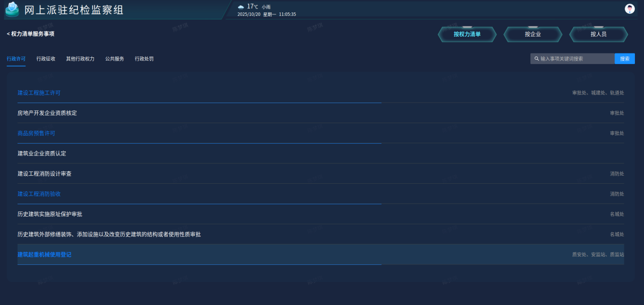Screen dimensions: 644x305
Task: Click the app logo icon in header
Action: pyautogui.click(x=12, y=10)
